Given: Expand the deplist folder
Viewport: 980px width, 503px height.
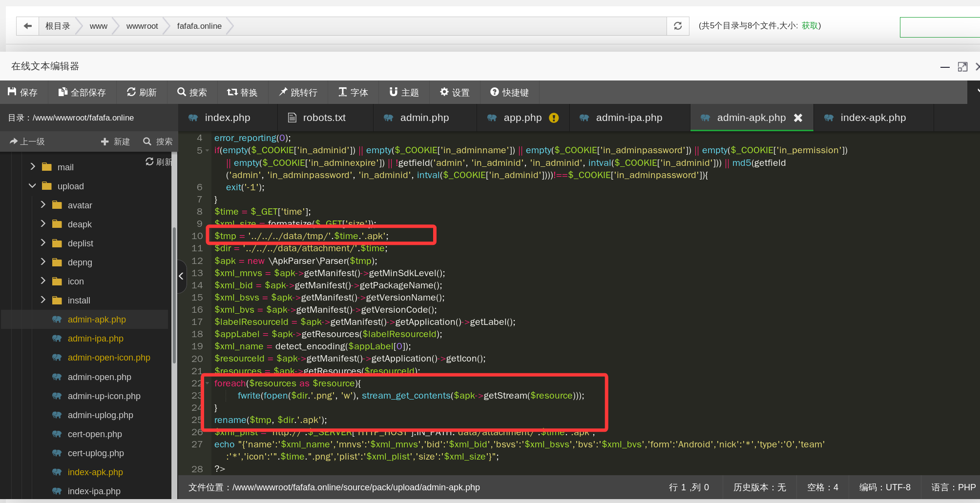Looking at the screenshot, I should (x=43, y=243).
